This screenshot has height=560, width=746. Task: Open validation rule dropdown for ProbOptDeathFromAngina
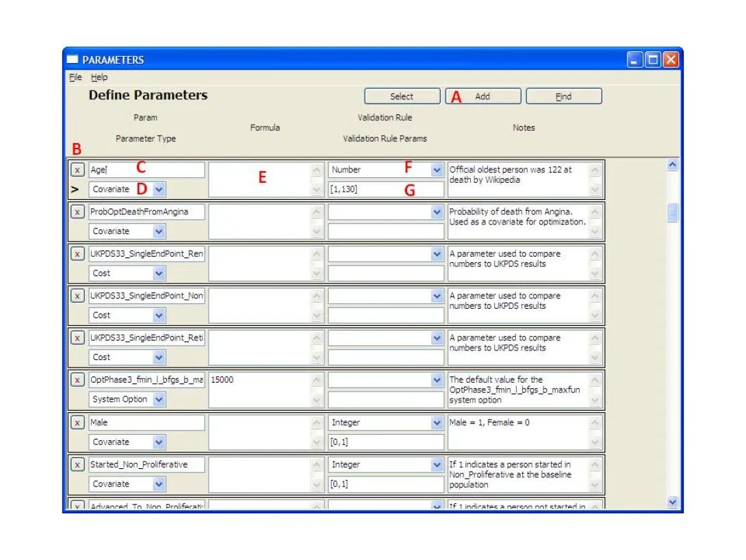click(x=437, y=212)
